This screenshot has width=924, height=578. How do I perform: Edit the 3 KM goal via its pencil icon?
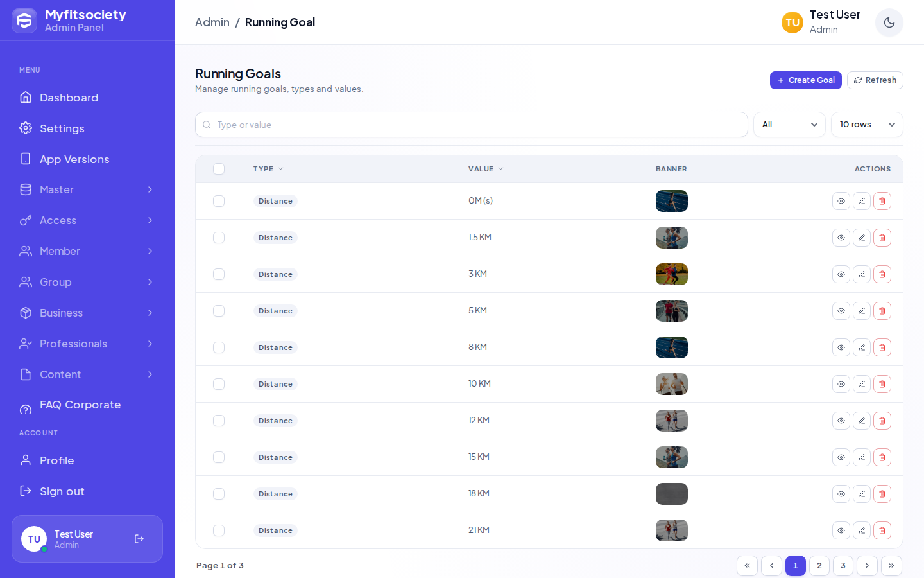[862, 274]
